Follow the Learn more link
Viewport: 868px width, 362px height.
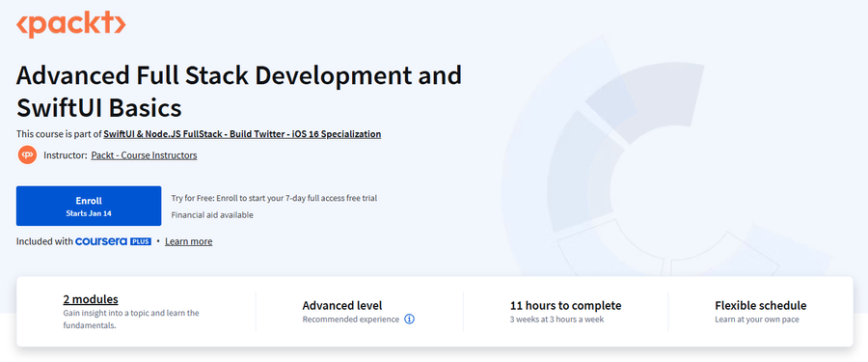click(188, 241)
